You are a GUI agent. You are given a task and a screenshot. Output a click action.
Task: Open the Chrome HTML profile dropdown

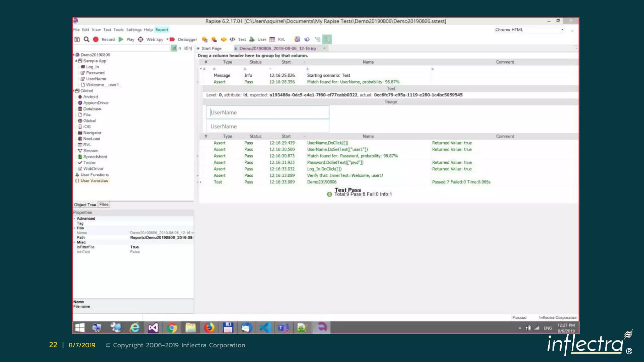[562, 30]
